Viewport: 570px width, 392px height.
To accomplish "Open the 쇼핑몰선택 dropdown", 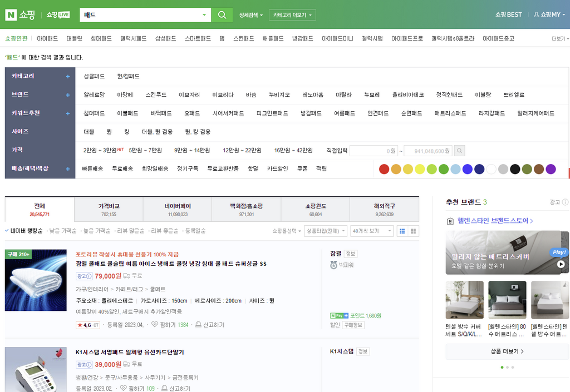I will click(287, 231).
